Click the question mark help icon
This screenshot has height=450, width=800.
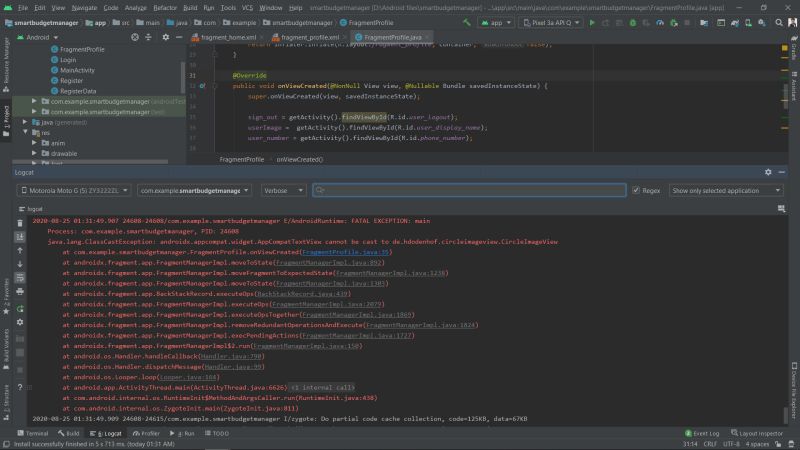point(20,387)
